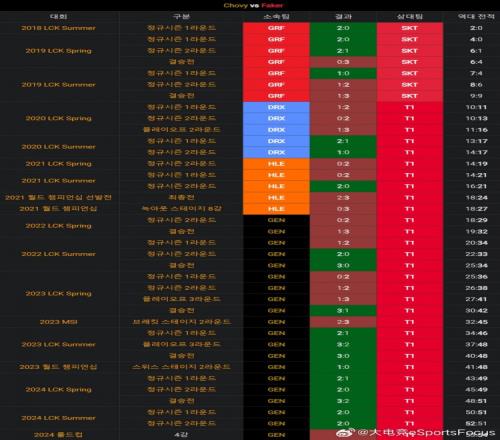Select the '2022 LCK Summer' tournament cell
The image size is (500, 440).
click(x=59, y=254)
